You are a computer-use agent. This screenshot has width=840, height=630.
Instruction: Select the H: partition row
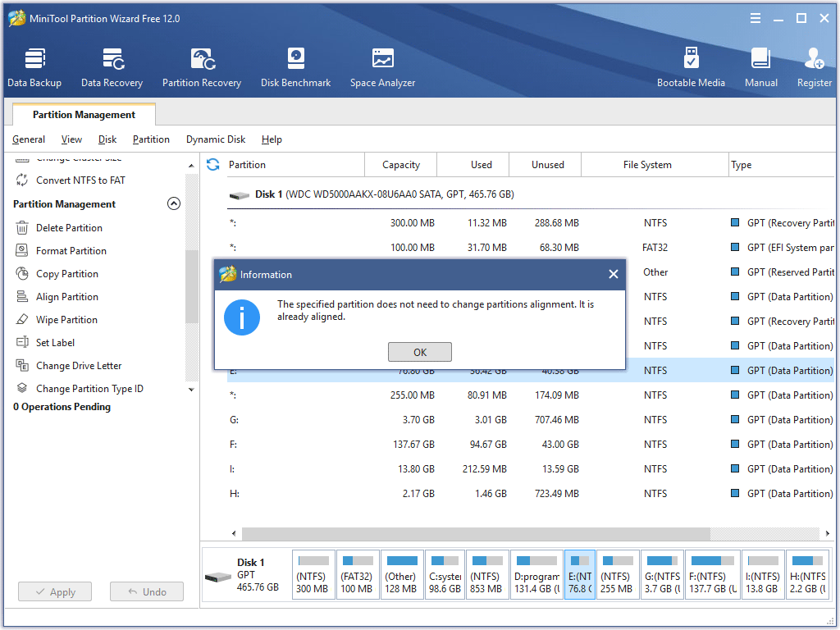pos(531,494)
